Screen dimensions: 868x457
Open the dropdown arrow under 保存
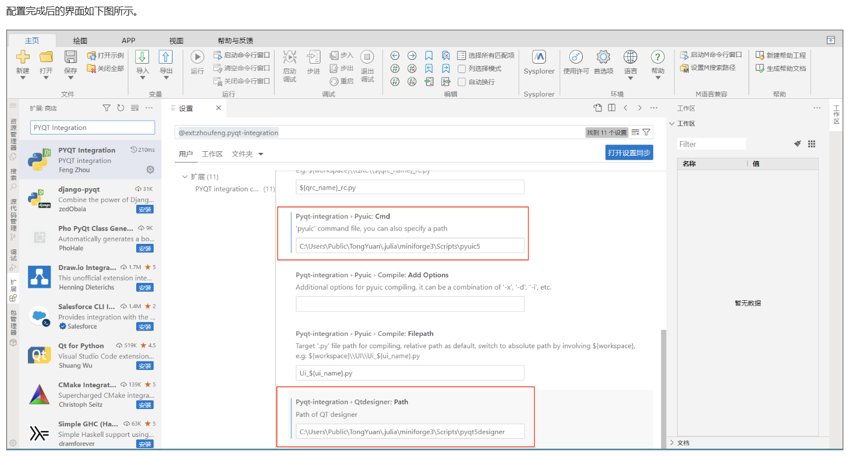70,78
